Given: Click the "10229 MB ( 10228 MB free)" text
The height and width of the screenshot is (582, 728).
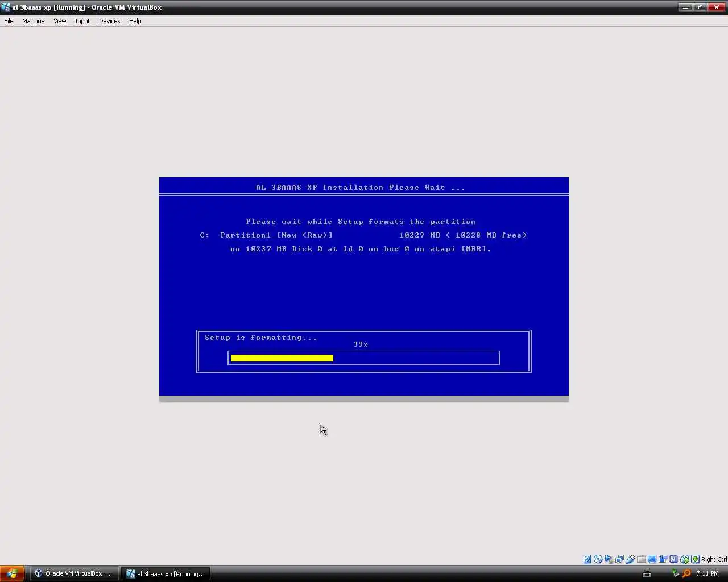Looking at the screenshot, I should pos(463,235).
